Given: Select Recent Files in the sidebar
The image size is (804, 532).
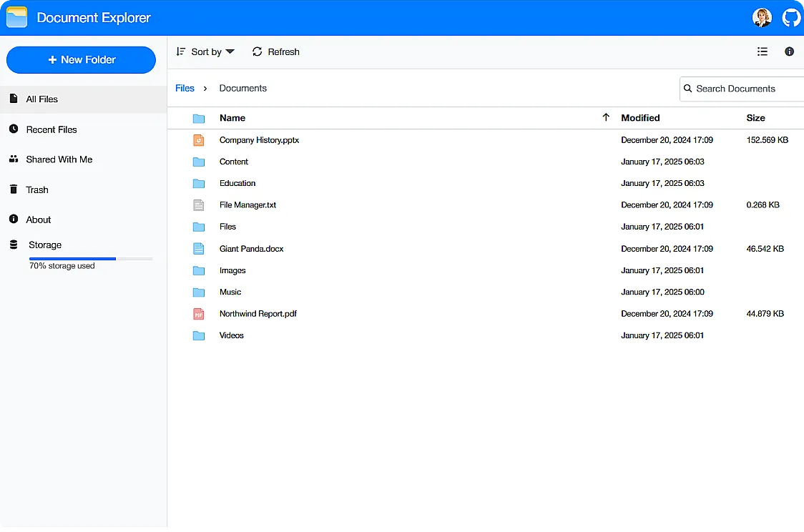Looking at the screenshot, I should [51, 129].
